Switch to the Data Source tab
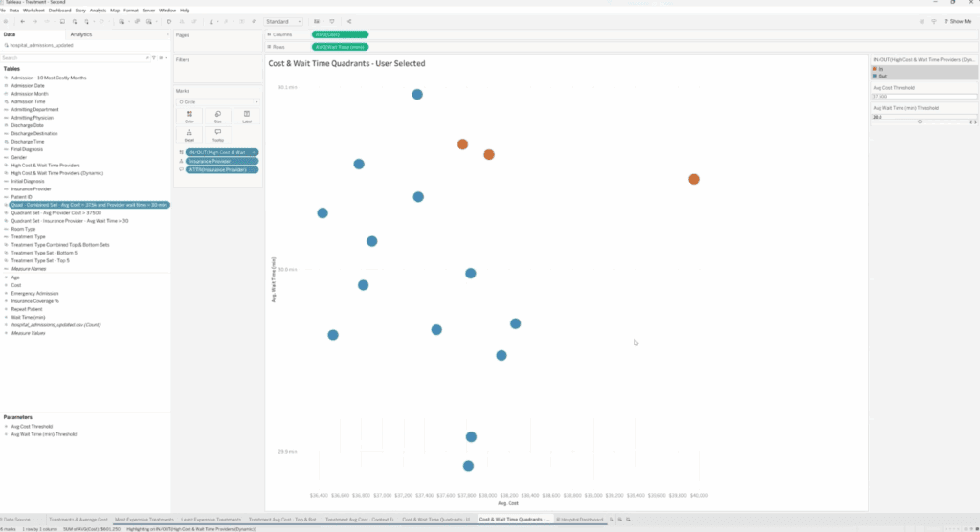 [17, 519]
